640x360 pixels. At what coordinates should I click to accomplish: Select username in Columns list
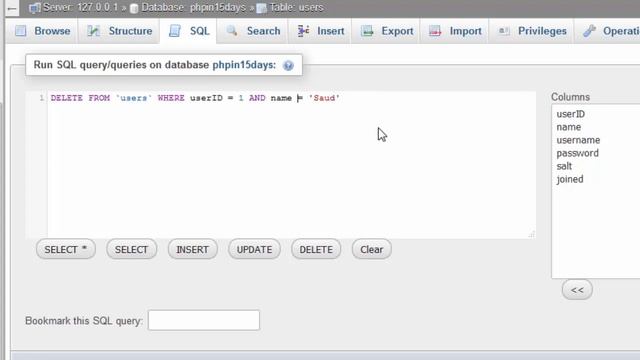click(578, 140)
